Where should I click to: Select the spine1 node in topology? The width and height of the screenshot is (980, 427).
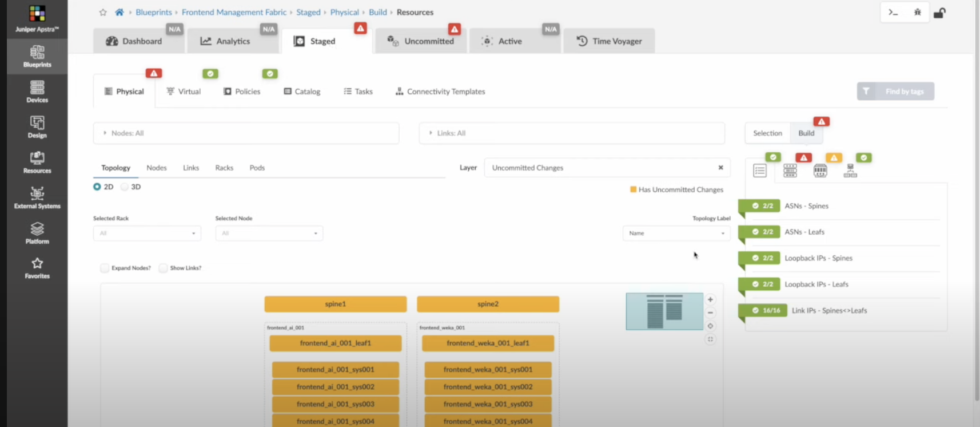click(x=335, y=304)
